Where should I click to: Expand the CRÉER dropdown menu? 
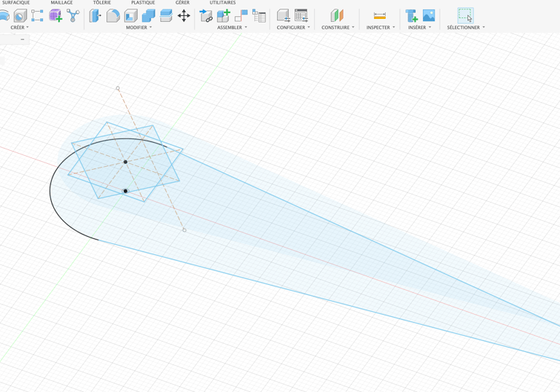click(x=20, y=28)
